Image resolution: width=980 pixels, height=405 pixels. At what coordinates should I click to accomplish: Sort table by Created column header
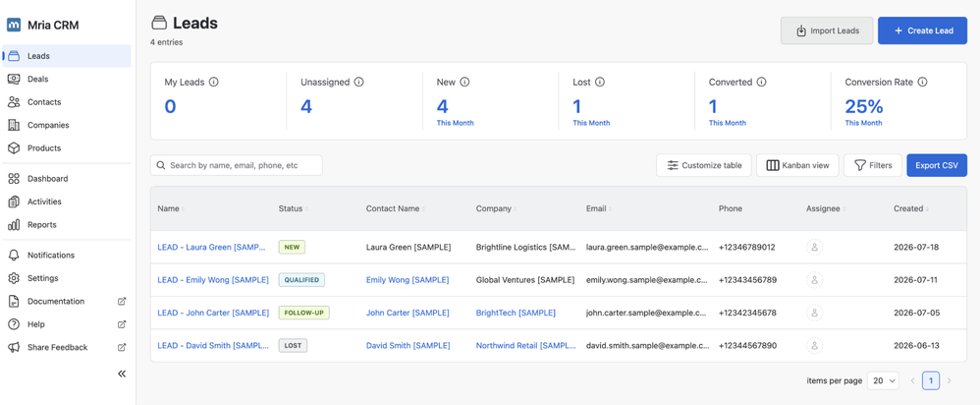[x=910, y=208]
